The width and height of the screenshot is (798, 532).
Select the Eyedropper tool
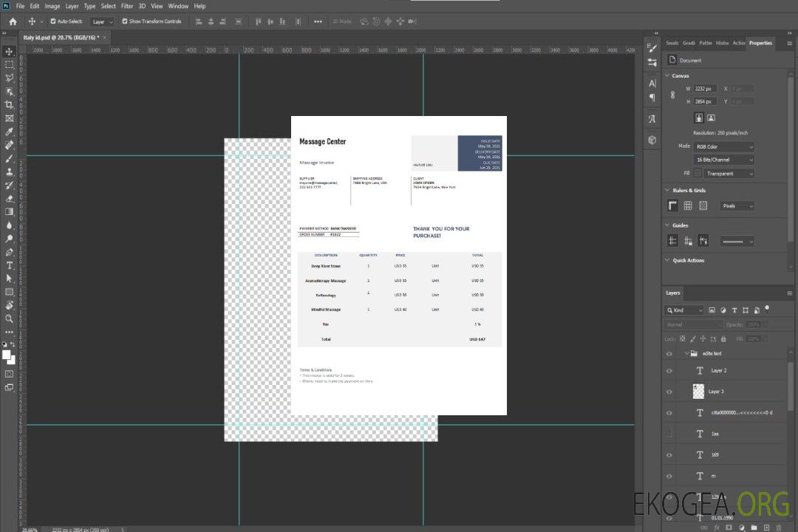(10, 132)
